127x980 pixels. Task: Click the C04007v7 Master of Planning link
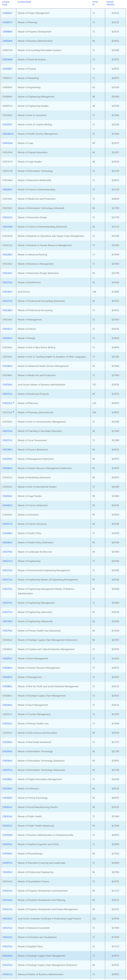tap(7, 22)
